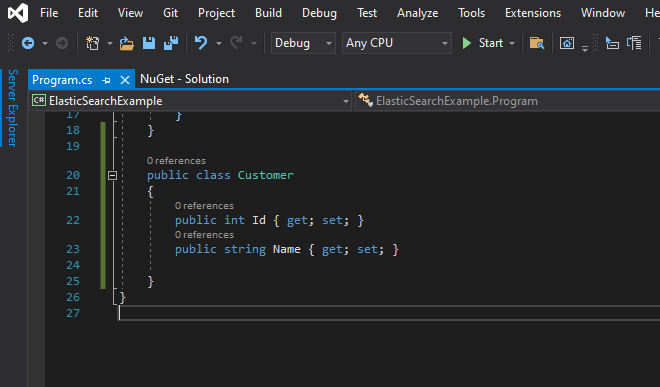Viewport: 660px width, 387px height.
Task: Open the Analyze menu
Action: (417, 13)
